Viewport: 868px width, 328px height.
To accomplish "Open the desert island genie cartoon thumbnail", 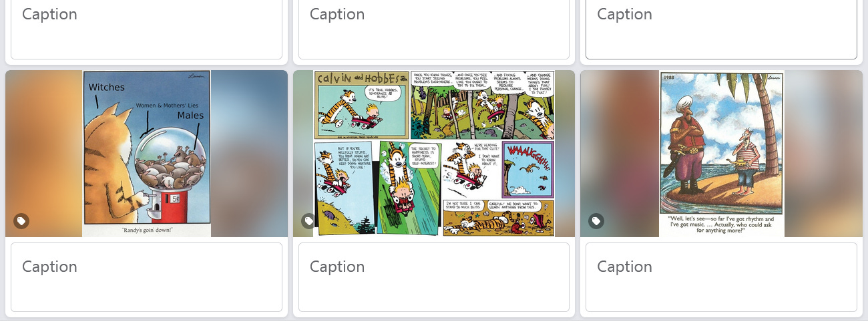I will point(721,154).
